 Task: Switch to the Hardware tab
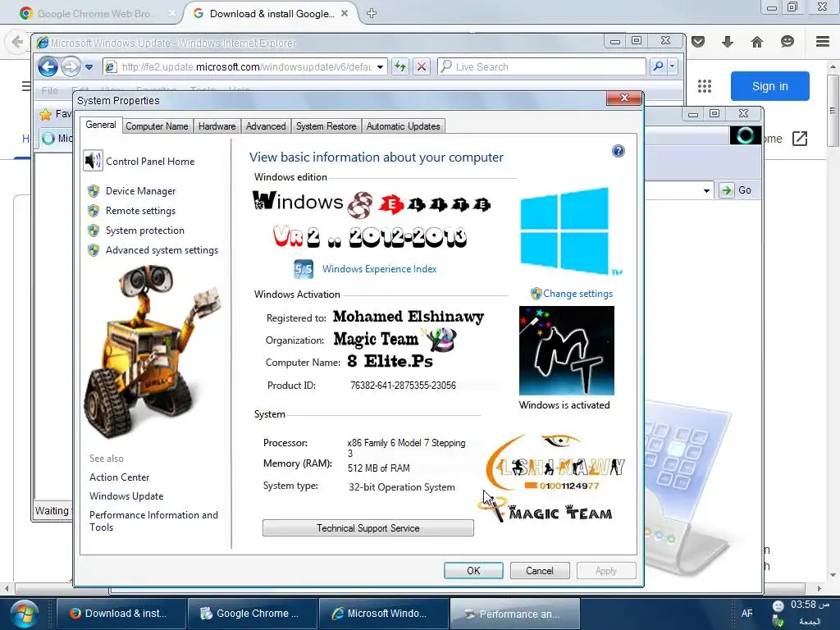click(217, 126)
